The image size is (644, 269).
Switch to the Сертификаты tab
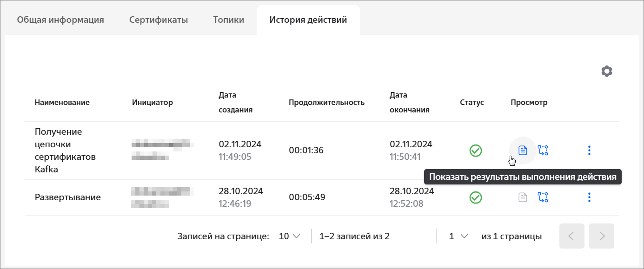[x=159, y=20]
